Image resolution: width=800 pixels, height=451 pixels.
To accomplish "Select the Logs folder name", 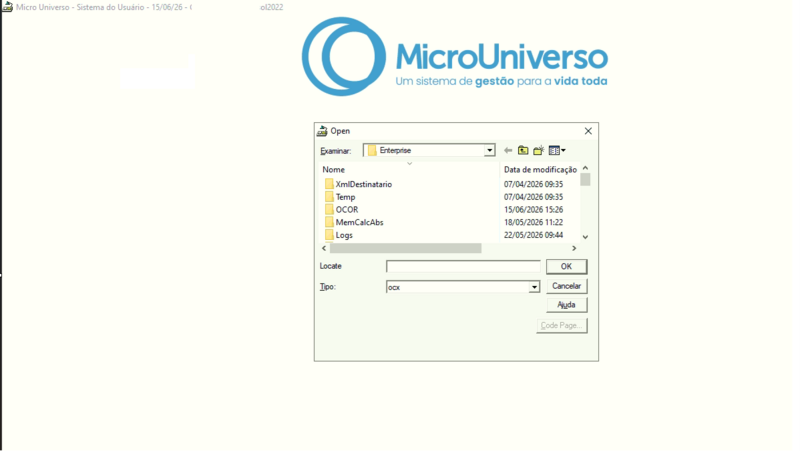I will (x=344, y=235).
